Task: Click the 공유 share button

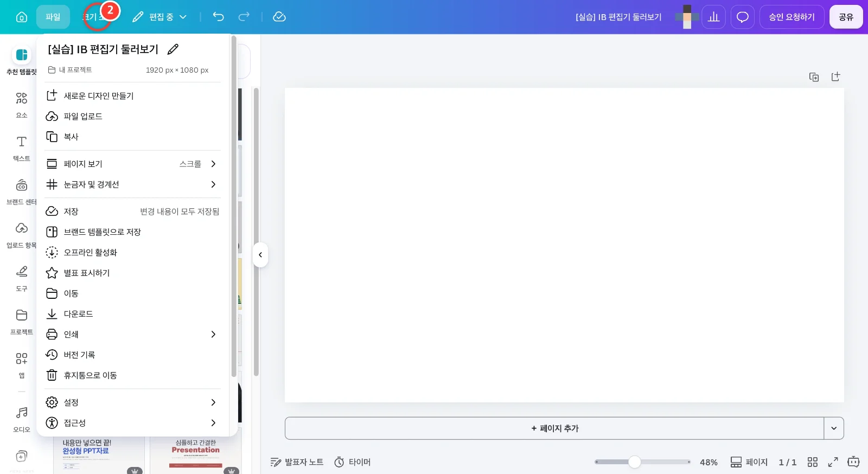Action: click(846, 17)
